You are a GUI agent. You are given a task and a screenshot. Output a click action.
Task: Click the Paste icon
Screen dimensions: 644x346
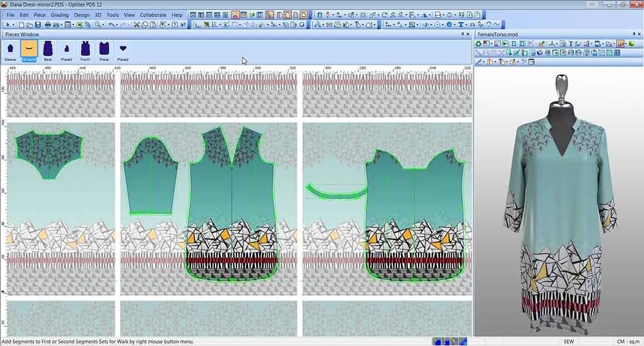(x=153, y=25)
